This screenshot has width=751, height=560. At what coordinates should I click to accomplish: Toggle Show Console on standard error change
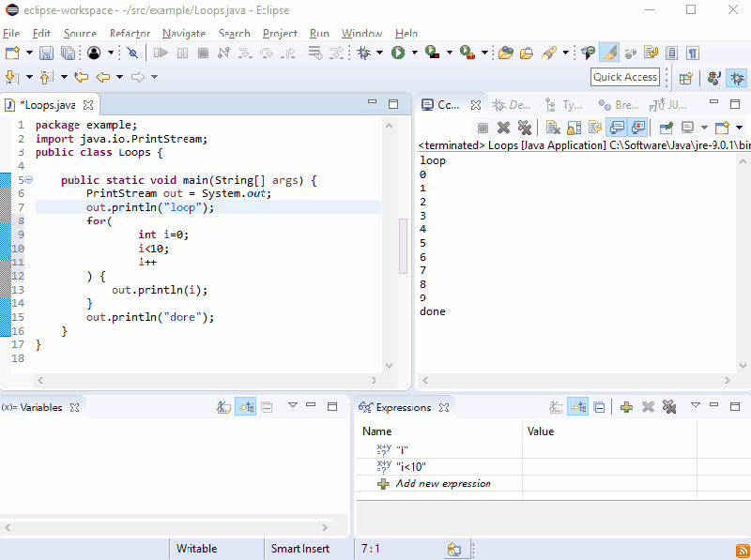[x=638, y=128]
